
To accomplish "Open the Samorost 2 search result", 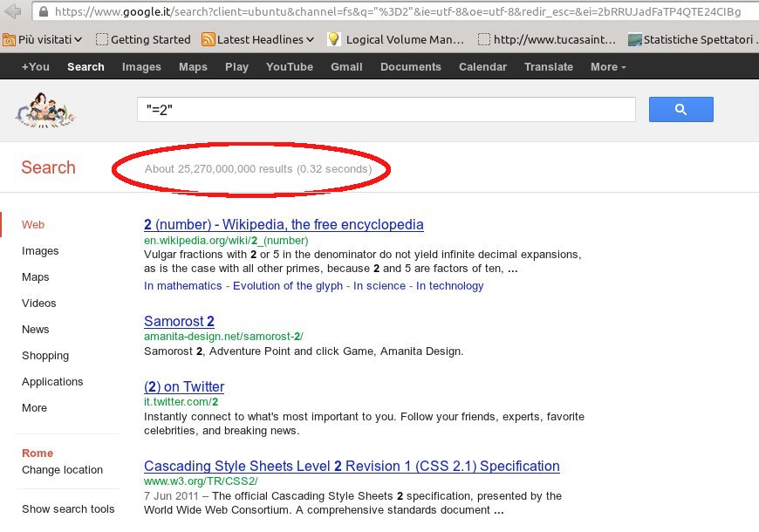I will tap(179, 321).
